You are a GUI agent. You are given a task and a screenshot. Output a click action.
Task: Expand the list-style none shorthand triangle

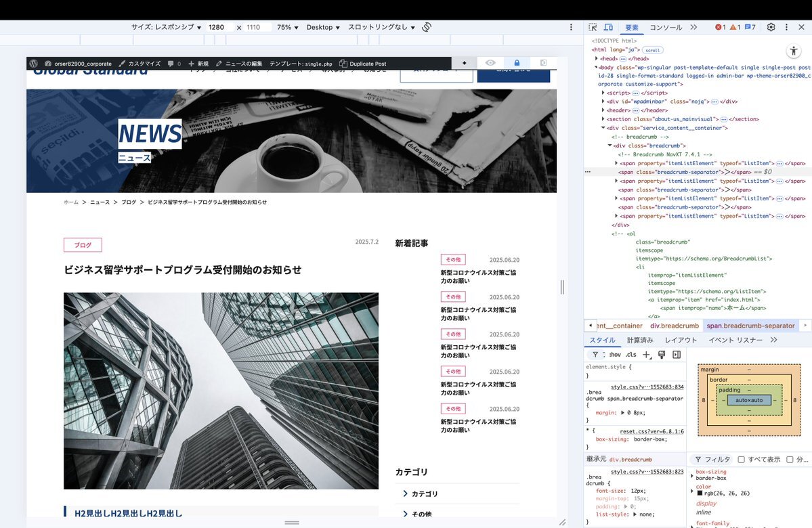635,514
